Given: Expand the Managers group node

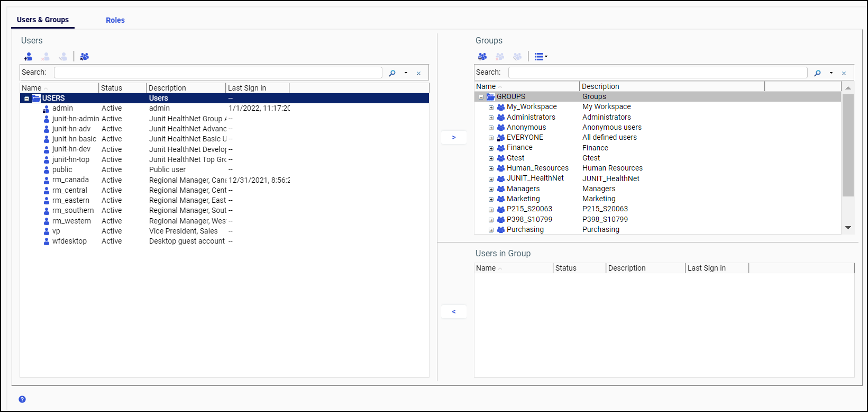Looking at the screenshot, I should tap(491, 189).
